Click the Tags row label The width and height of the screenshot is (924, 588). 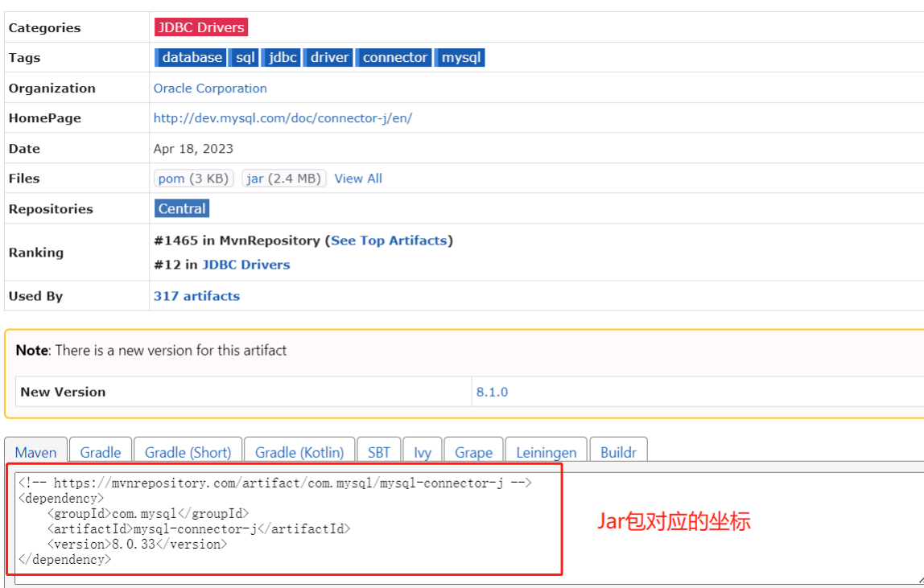24,58
